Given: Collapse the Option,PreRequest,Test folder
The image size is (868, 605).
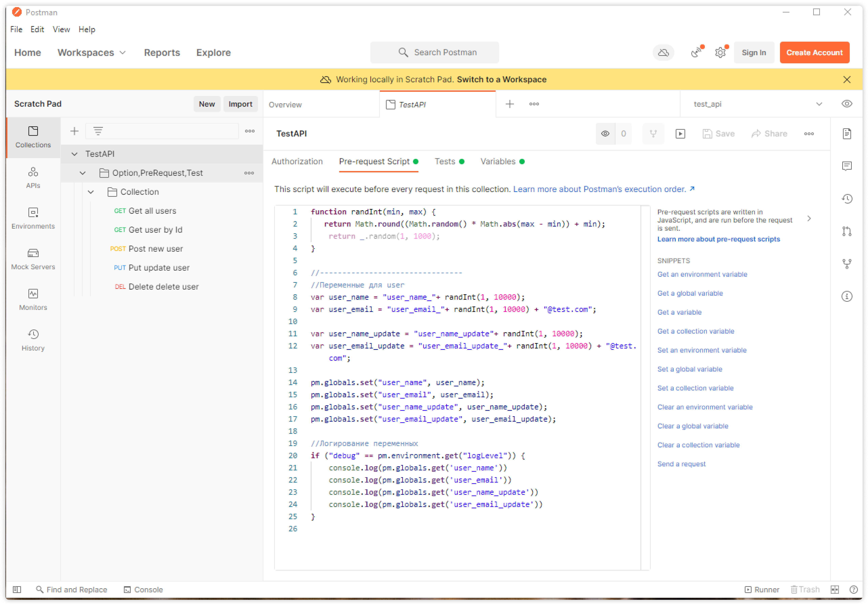Looking at the screenshot, I should (82, 173).
